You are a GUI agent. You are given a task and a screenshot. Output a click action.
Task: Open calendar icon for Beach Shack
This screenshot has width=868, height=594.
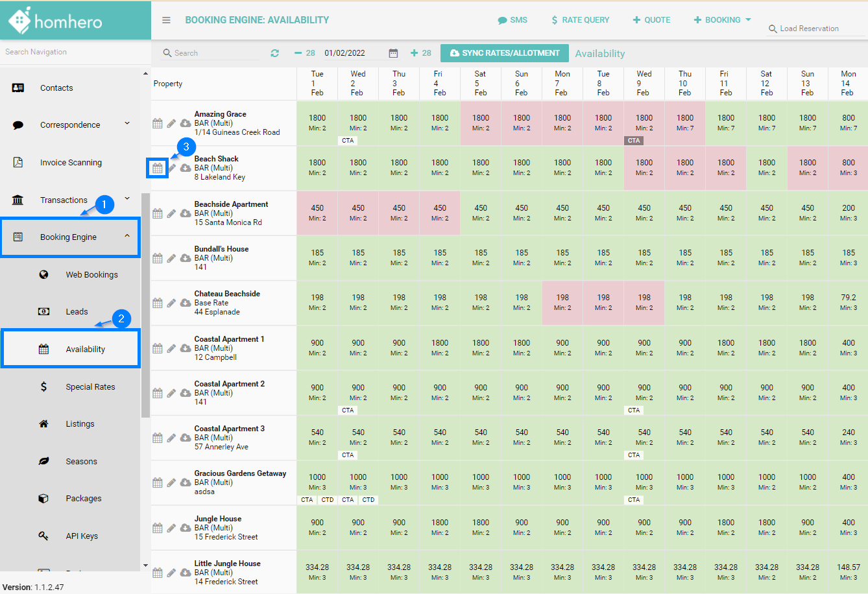tap(158, 168)
